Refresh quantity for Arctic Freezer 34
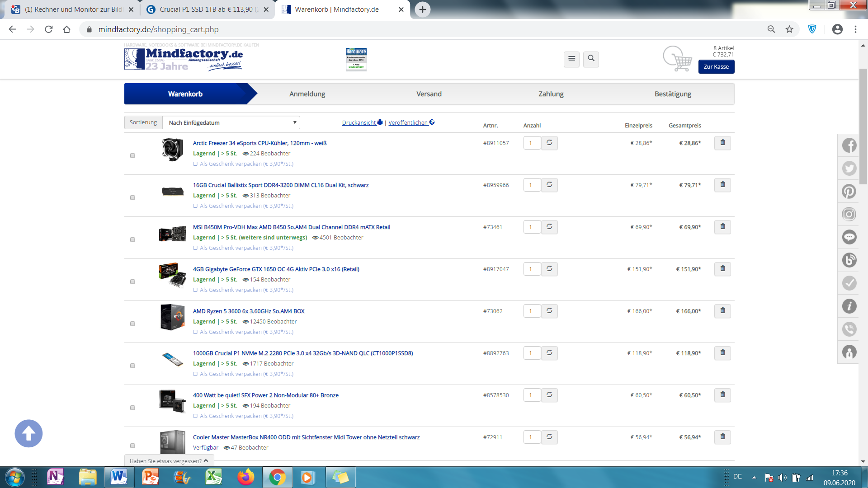868x488 pixels. pos(549,143)
